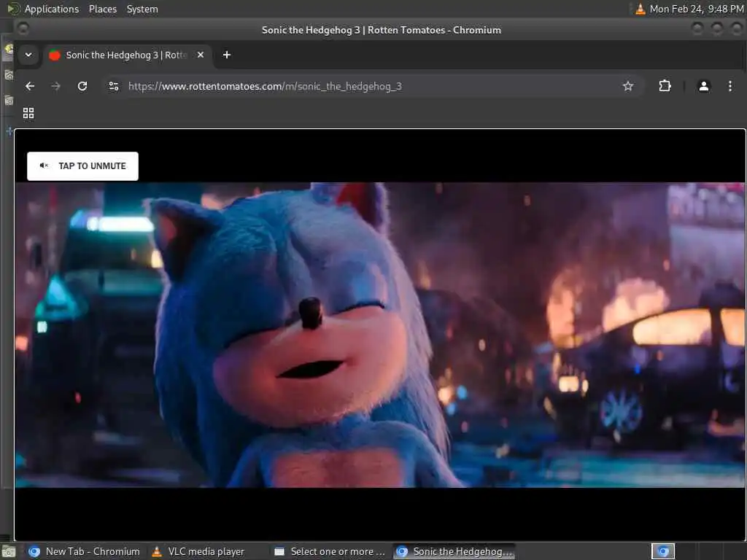The width and height of the screenshot is (747, 560).
Task: Open site information icon in address bar
Action: [114, 86]
